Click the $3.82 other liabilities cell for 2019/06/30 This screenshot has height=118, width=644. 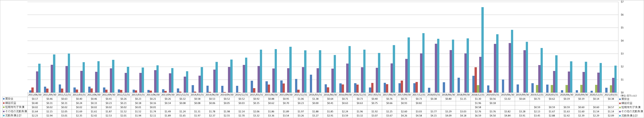[508, 112]
